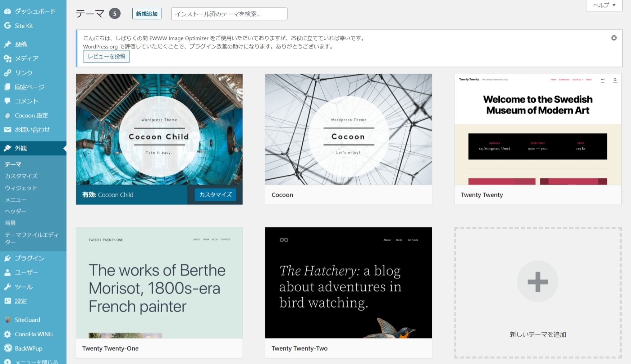
Task: Click the theme count badge 5
Action: pos(115,14)
